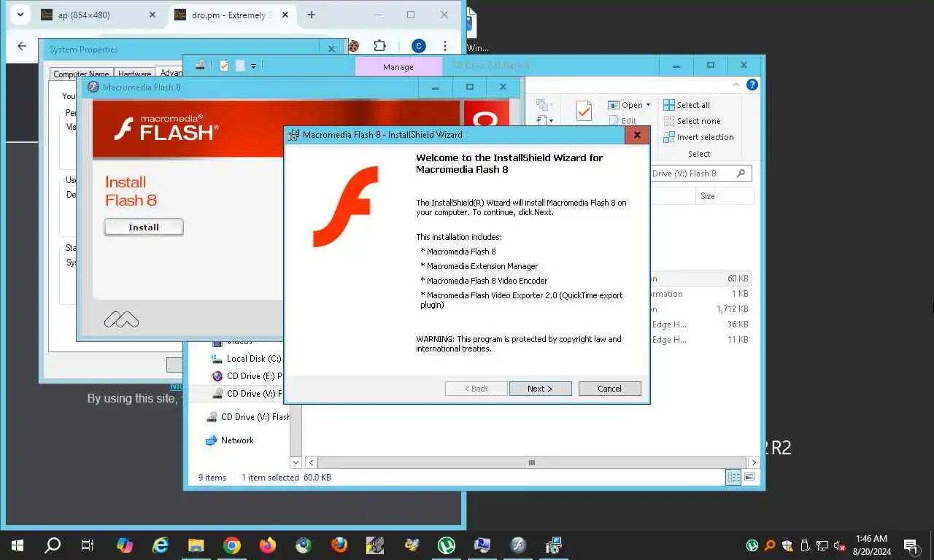Cancel the Flash 8 InstallShield Wizard
This screenshot has height=560, width=934.
click(x=609, y=389)
